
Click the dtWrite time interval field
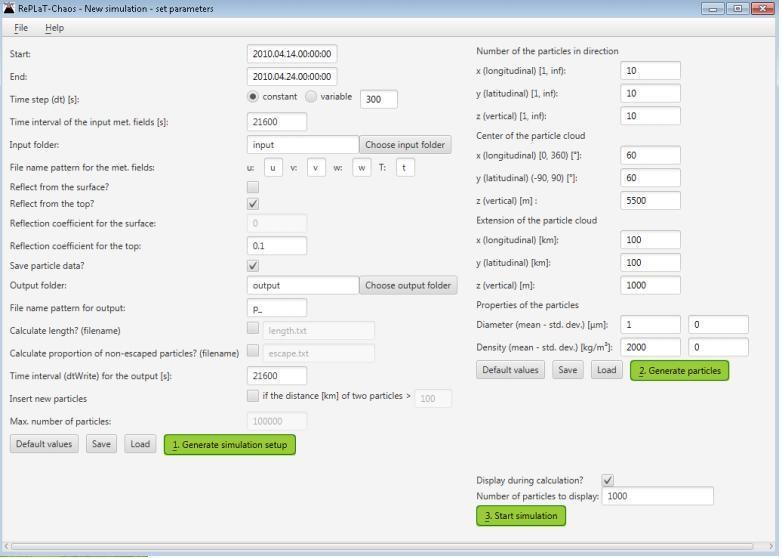click(277, 376)
